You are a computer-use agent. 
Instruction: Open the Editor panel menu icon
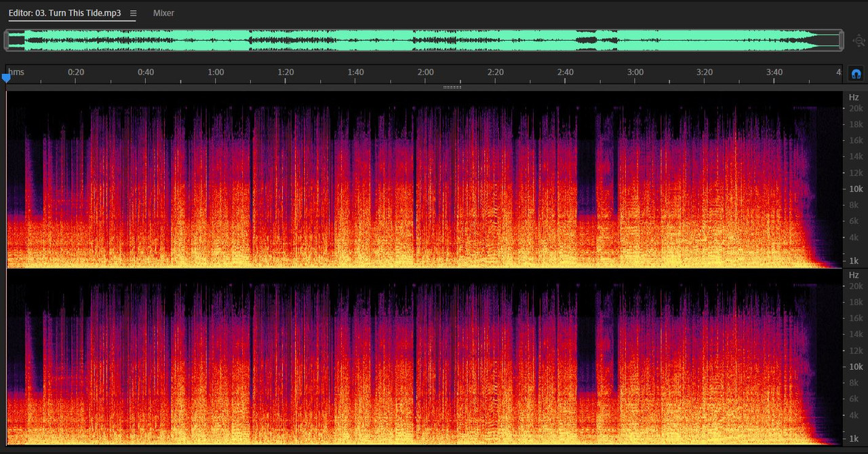133,13
